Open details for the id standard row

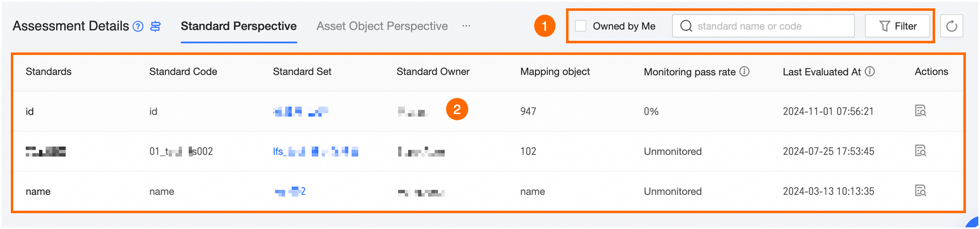point(920,111)
